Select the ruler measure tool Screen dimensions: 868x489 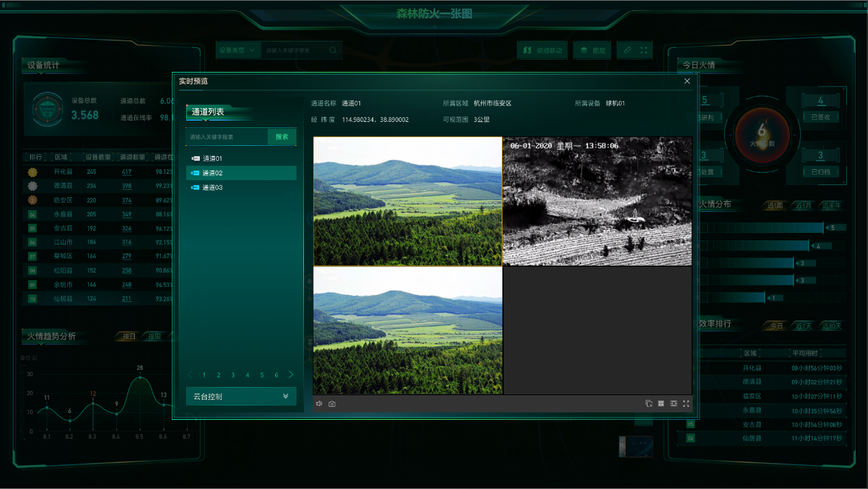(628, 51)
